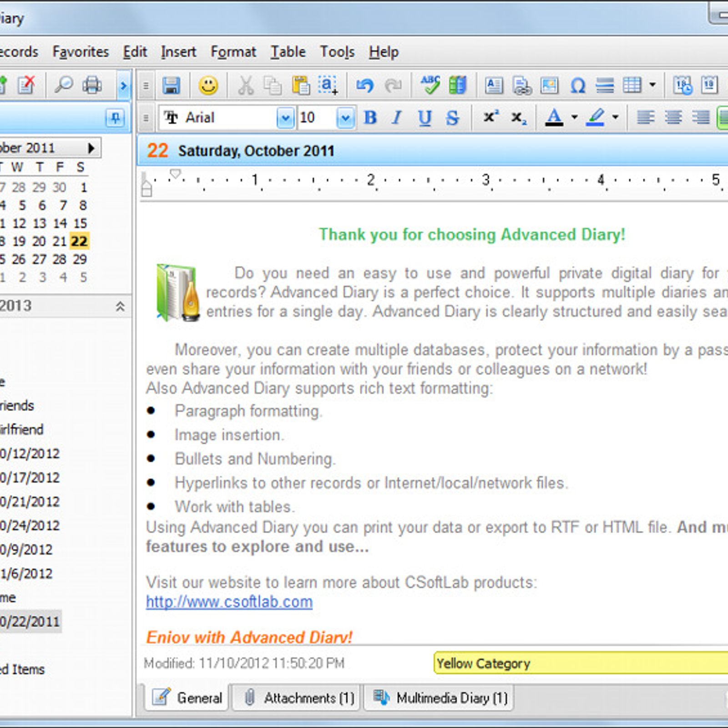Open the Edit menu
728x728 pixels.
[135, 52]
